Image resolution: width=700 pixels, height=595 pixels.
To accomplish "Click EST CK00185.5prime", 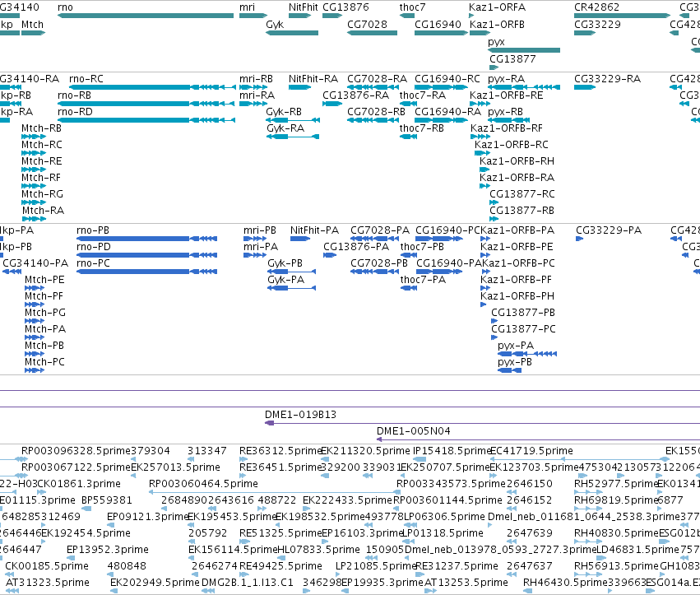I will tap(47, 566).
